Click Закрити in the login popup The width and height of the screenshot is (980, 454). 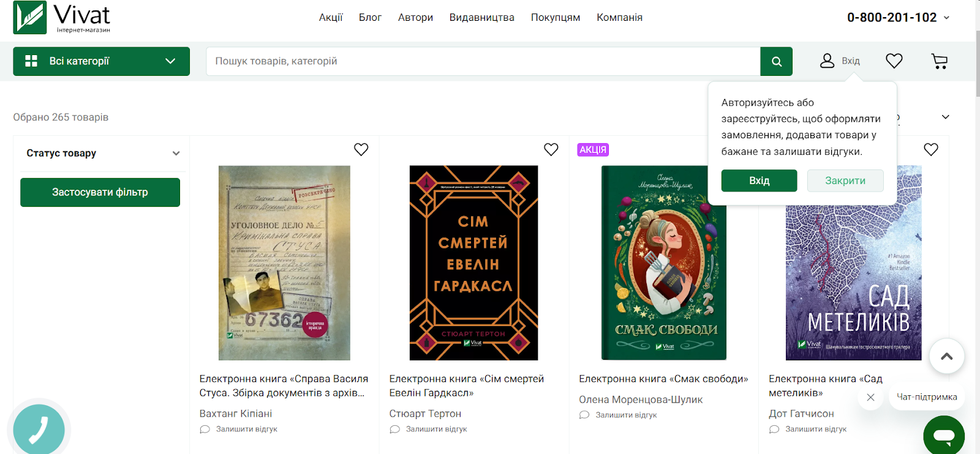(845, 180)
